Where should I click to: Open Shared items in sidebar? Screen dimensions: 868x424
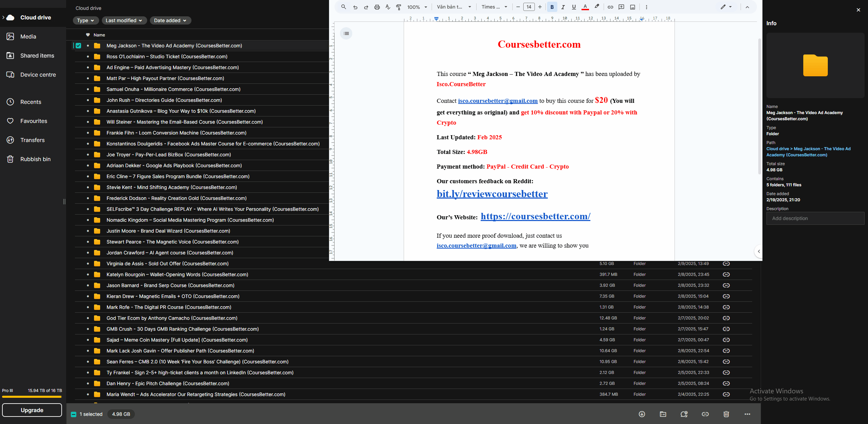[37, 56]
